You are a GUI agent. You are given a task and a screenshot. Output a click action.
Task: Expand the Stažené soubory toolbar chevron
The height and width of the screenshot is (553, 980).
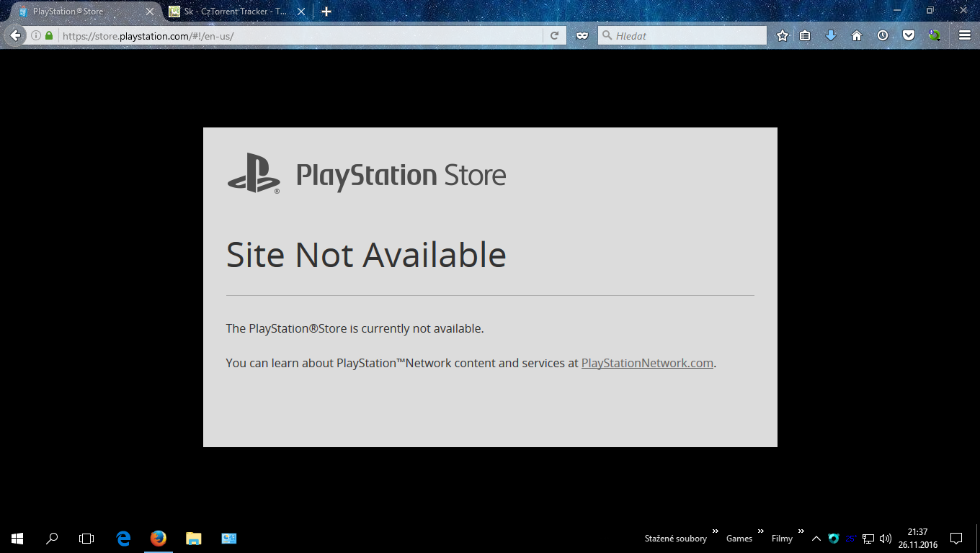[716, 531]
